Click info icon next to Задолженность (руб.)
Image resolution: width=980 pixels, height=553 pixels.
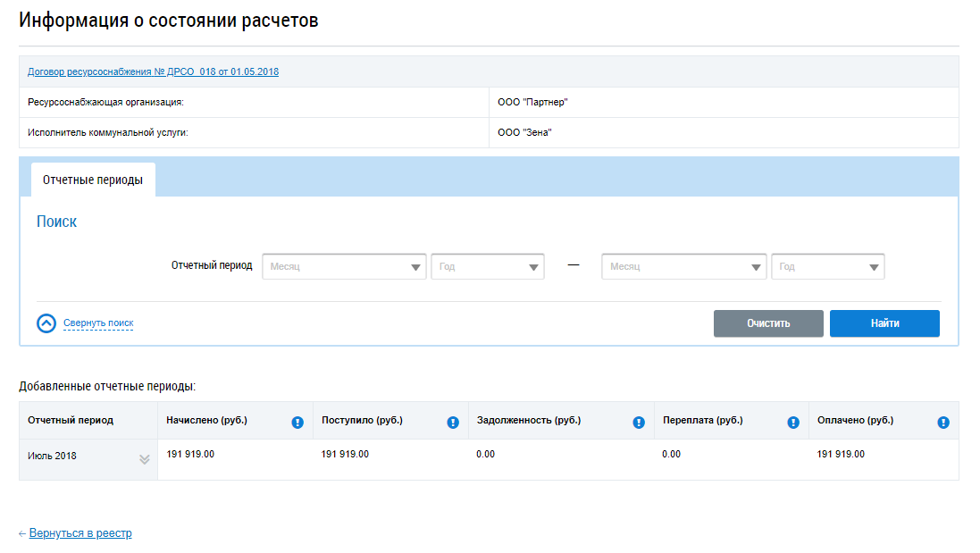pyautogui.click(x=639, y=423)
